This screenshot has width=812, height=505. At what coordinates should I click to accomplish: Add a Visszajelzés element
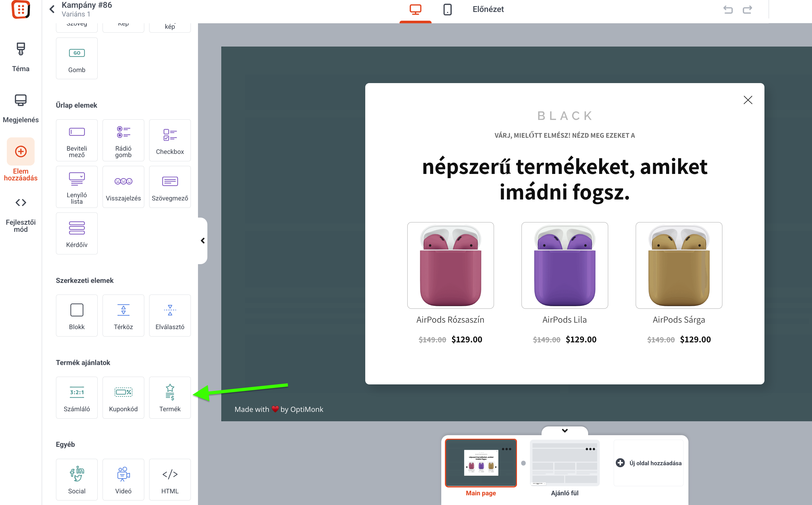[x=123, y=187]
